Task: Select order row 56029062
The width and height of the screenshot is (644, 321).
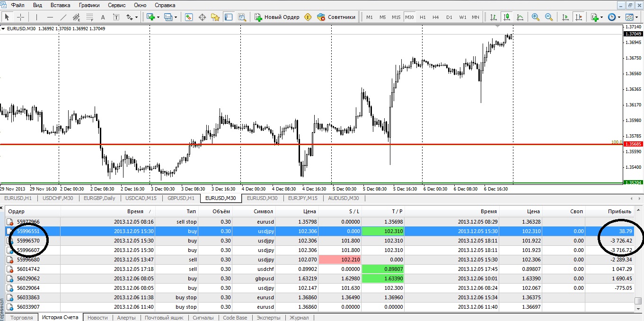Action: coord(319,278)
